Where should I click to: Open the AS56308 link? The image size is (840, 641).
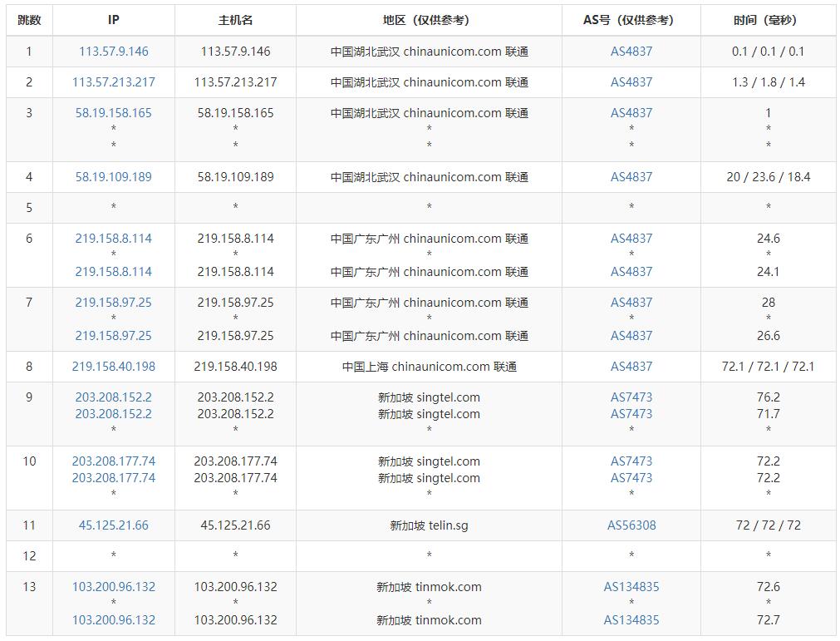[631, 525]
